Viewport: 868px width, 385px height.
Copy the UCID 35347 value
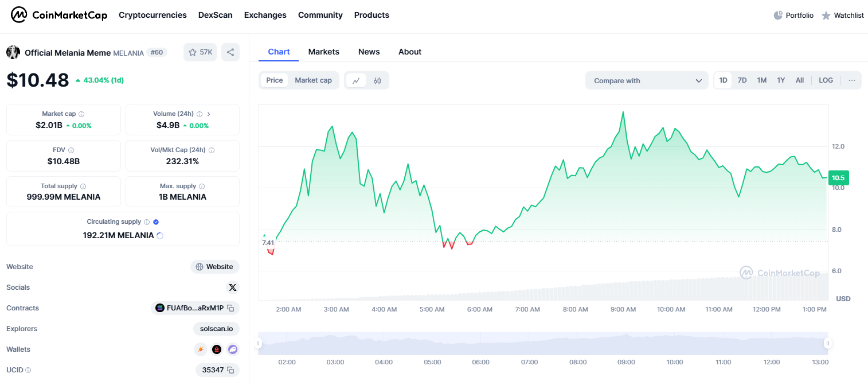coord(230,370)
